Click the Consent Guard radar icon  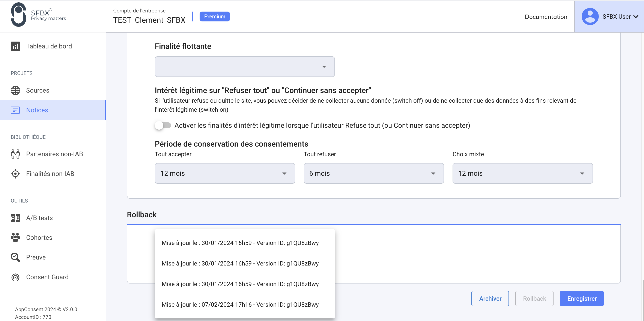(15, 277)
